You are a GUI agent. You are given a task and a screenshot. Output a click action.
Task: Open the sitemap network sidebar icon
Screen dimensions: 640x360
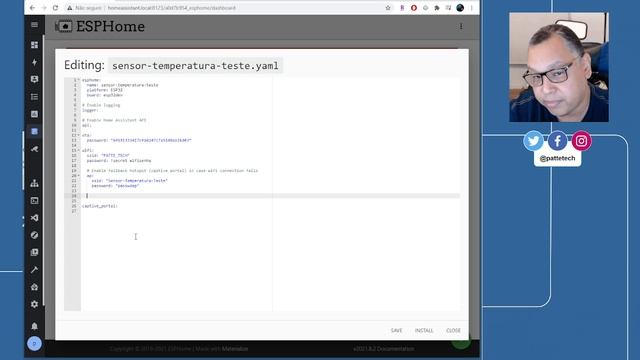[34, 183]
